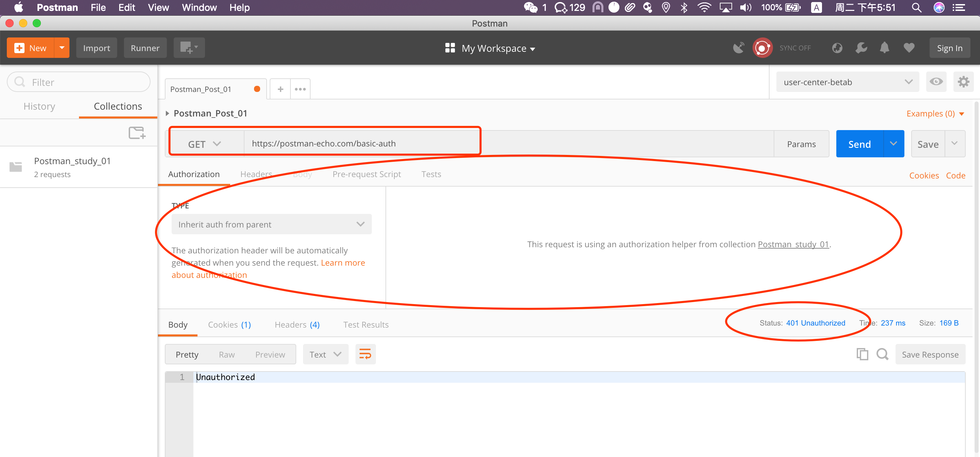Click the request URL field with basic-auth
This screenshot has width=980, height=457.
click(509, 143)
